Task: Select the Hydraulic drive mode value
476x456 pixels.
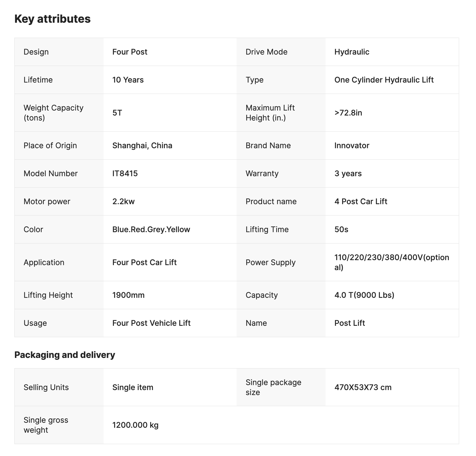Action: tap(352, 52)
